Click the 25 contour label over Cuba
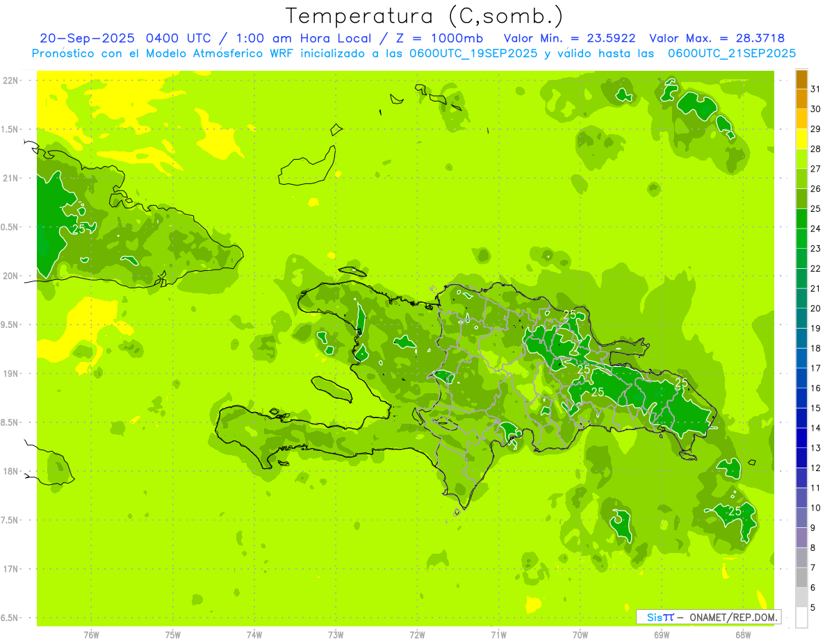Screen dimensions: 834x644 (x=79, y=229)
